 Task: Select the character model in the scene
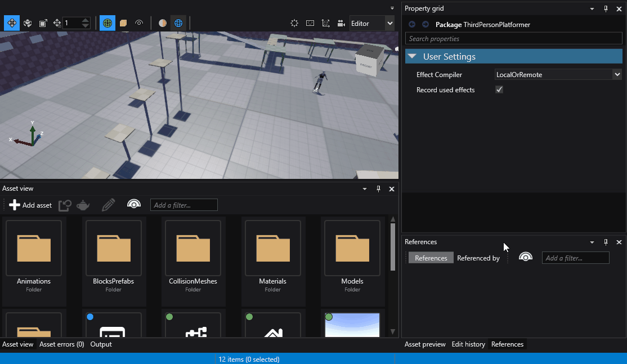click(x=320, y=83)
